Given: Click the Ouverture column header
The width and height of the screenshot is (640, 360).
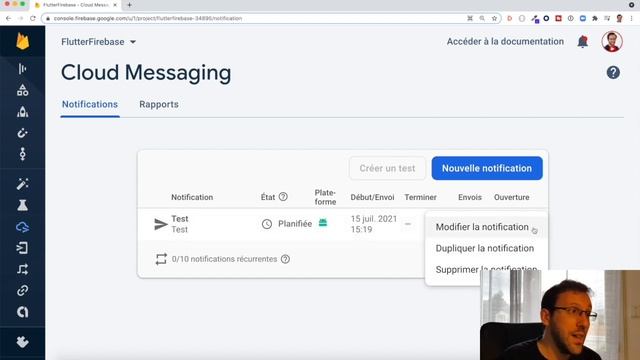Looking at the screenshot, I should [511, 197].
